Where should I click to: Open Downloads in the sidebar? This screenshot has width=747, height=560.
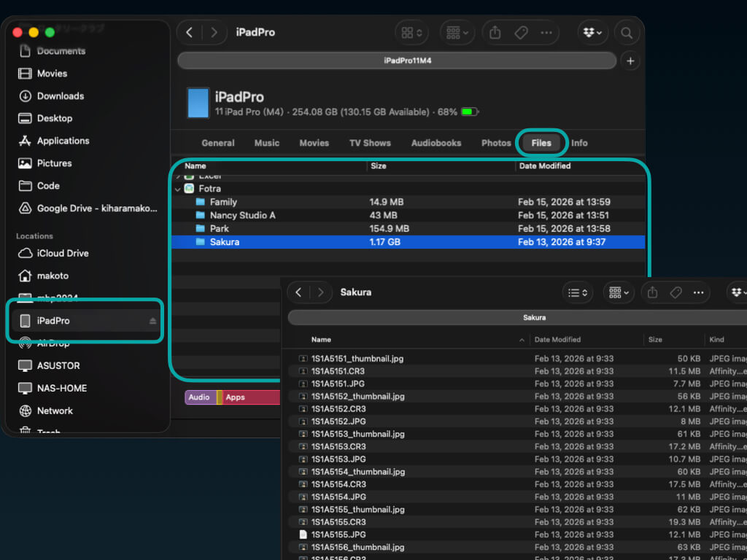(60, 96)
